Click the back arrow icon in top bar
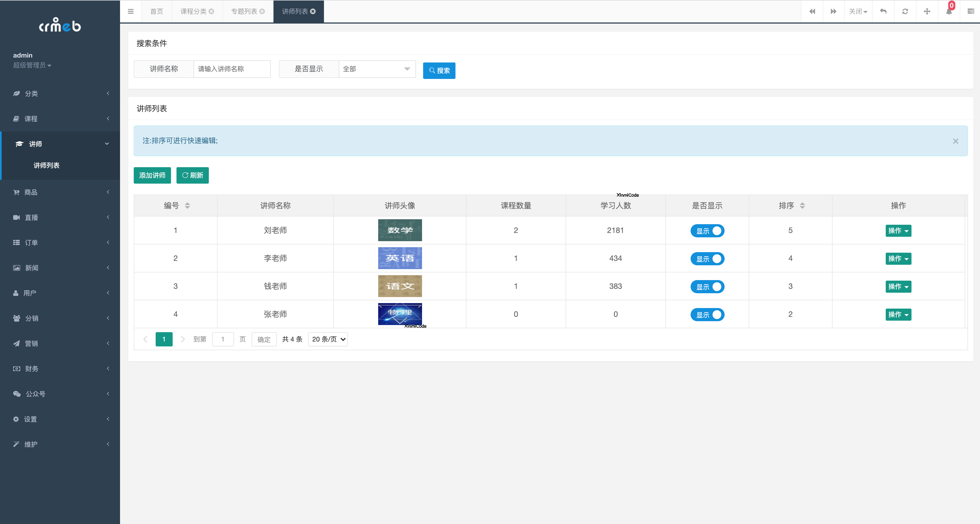Image resolution: width=980 pixels, height=524 pixels. coord(883,12)
